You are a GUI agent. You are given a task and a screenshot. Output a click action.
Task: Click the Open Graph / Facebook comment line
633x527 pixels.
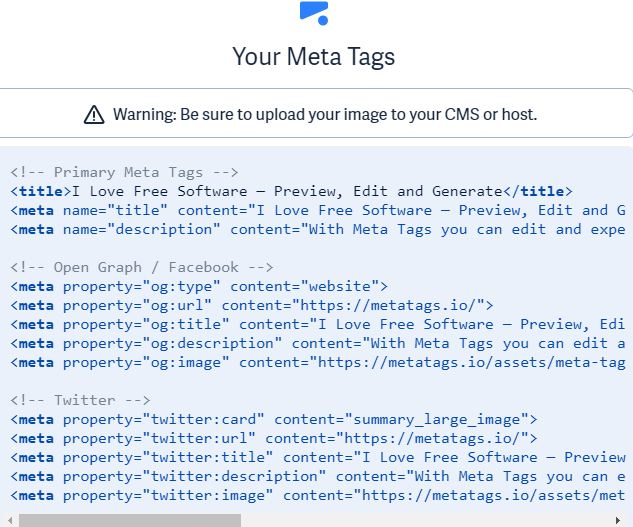pyautogui.click(x=142, y=267)
